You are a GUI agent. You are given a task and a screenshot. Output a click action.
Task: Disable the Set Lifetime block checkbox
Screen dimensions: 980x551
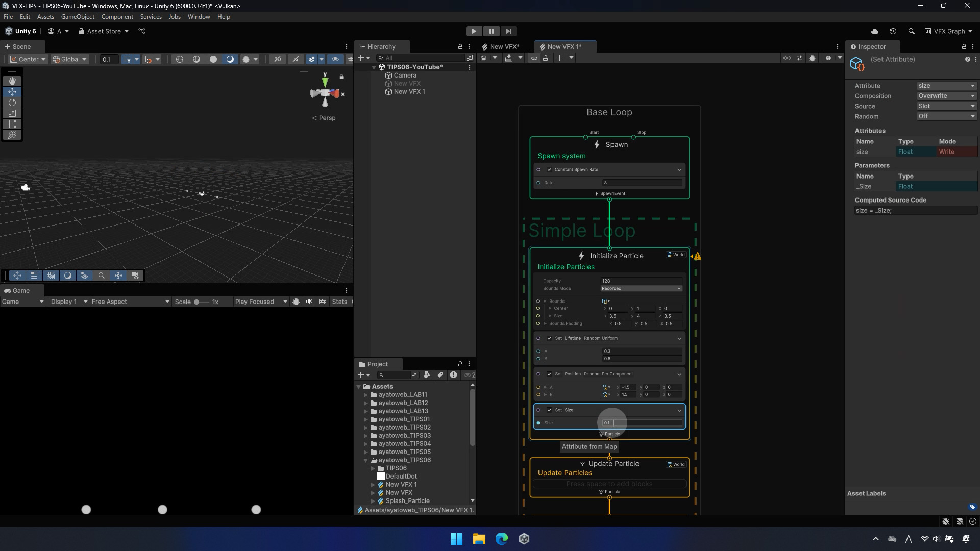pyautogui.click(x=549, y=338)
